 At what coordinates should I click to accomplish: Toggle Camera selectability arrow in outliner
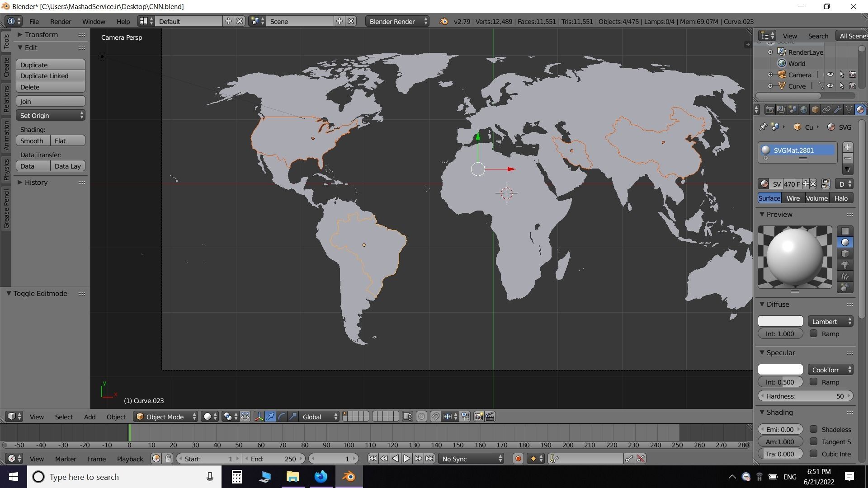coord(842,75)
